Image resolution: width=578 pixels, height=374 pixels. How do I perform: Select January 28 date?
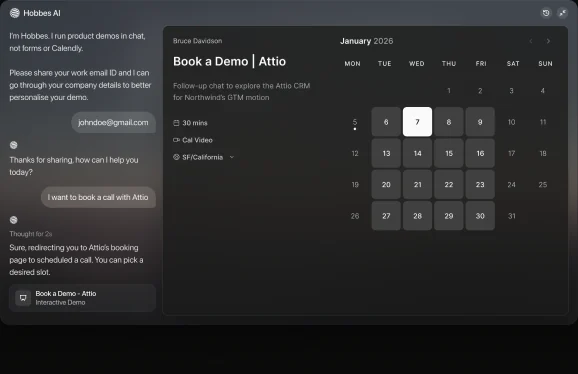click(417, 216)
